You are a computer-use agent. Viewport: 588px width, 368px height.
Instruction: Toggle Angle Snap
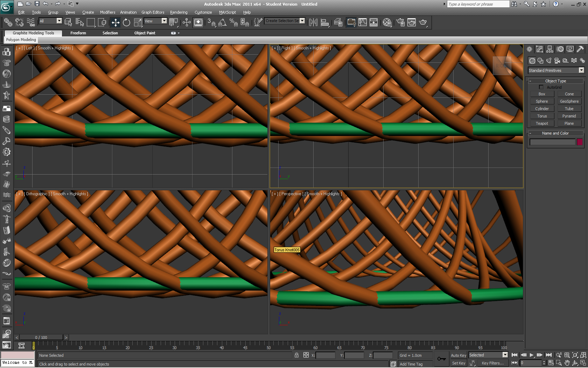pyautogui.click(x=222, y=22)
